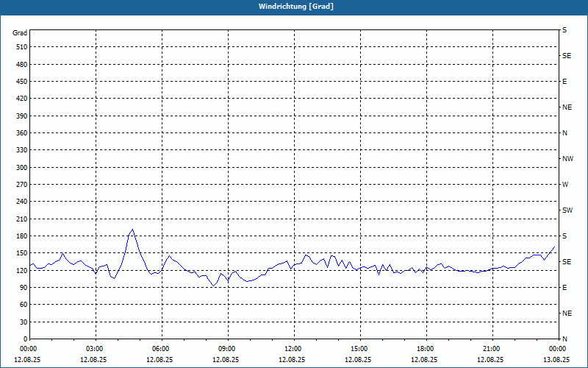Click the 18:00 time axis label
The width and height of the screenshot is (588, 368).
point(426,349)
